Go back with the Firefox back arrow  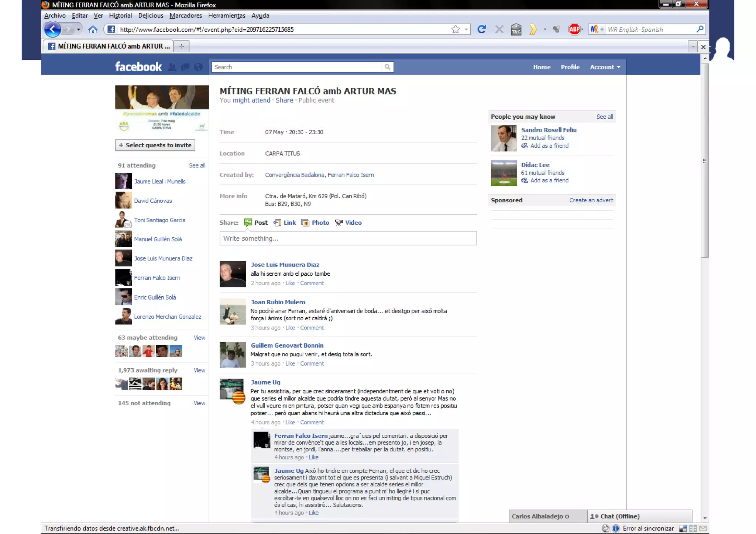tap(53, 29)
